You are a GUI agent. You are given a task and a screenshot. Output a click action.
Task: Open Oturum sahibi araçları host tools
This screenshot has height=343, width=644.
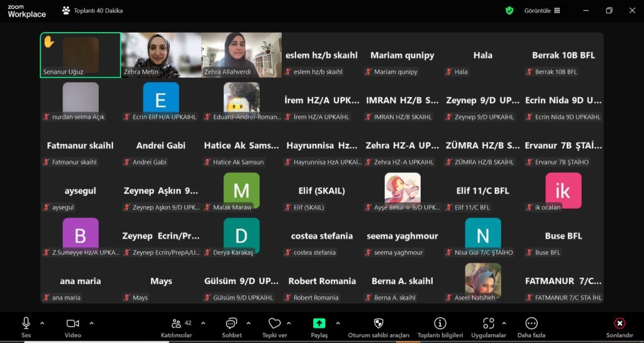coord(379,324)
